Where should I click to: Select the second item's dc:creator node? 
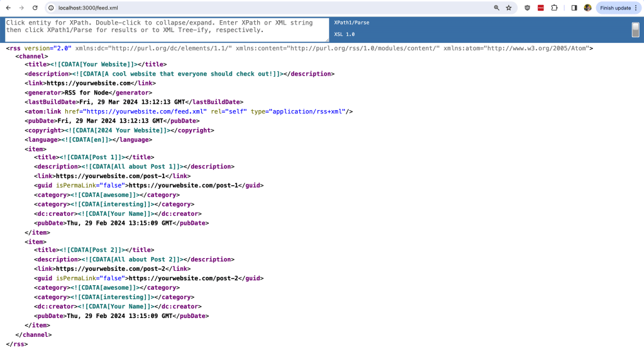[118, 307]
